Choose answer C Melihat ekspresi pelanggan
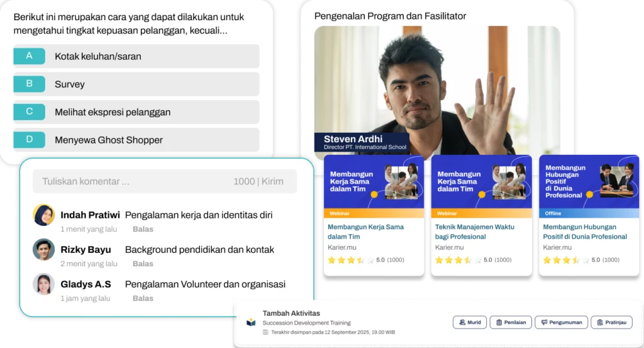Image resolution: width=644 pixels, height=348 pixels. point(136,112)
